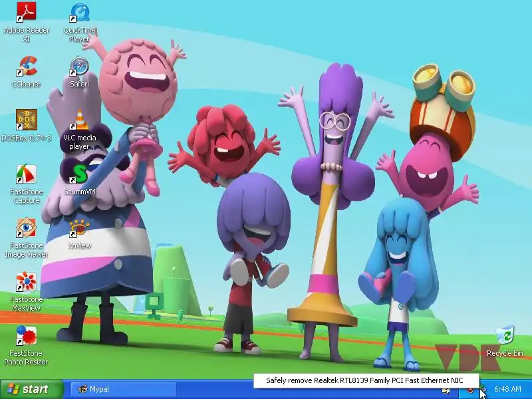Click the Mypal taskbar button
This screenshot has height=399, width=532.
[x=124, y=389]
